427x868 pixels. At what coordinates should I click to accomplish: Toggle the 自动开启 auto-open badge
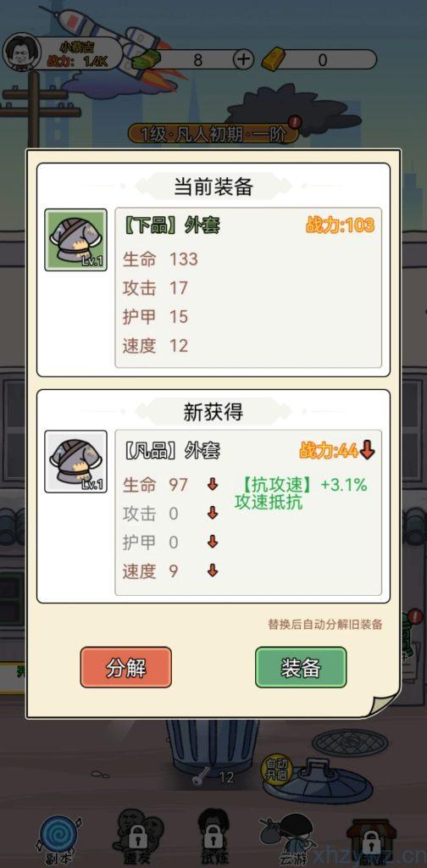(x=275, y=769)
